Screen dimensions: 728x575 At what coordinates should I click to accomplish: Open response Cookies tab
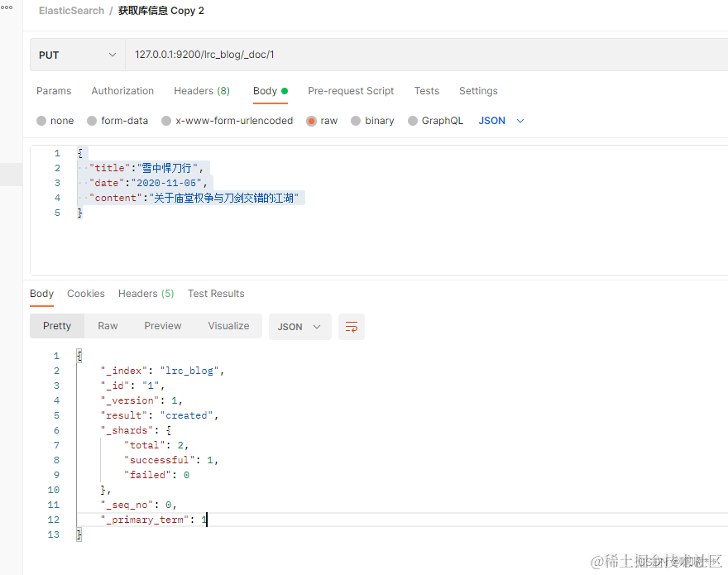[x=86, y=294]
